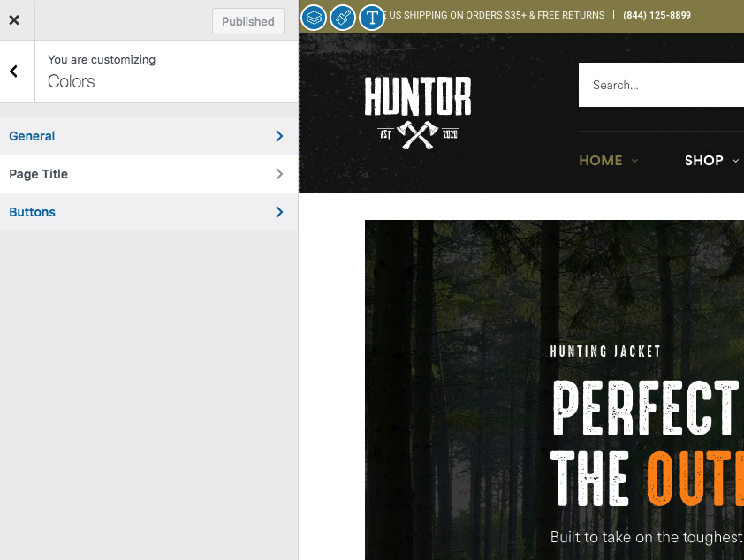This screenshot has width=744, height=560.
Task: Click the arrow beside the Buttons section
Action: (x=279, y=212)
